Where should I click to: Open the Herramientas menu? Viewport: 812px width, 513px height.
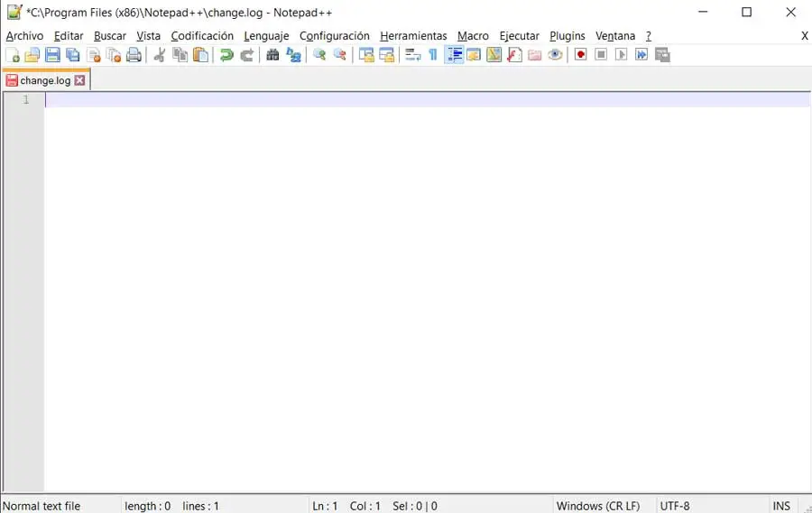(x=413, y=36)
